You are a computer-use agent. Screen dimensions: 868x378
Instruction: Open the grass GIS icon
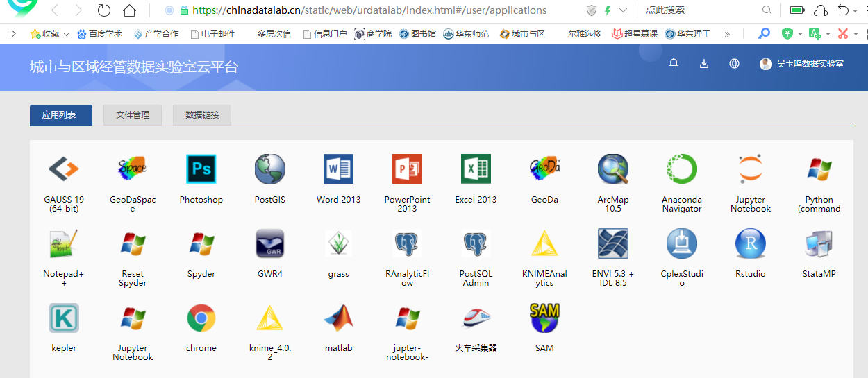(338, 243)
